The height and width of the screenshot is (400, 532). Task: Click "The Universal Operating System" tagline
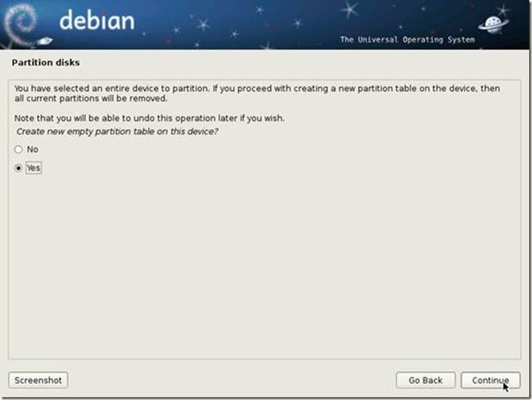click(x=408, y=39)
